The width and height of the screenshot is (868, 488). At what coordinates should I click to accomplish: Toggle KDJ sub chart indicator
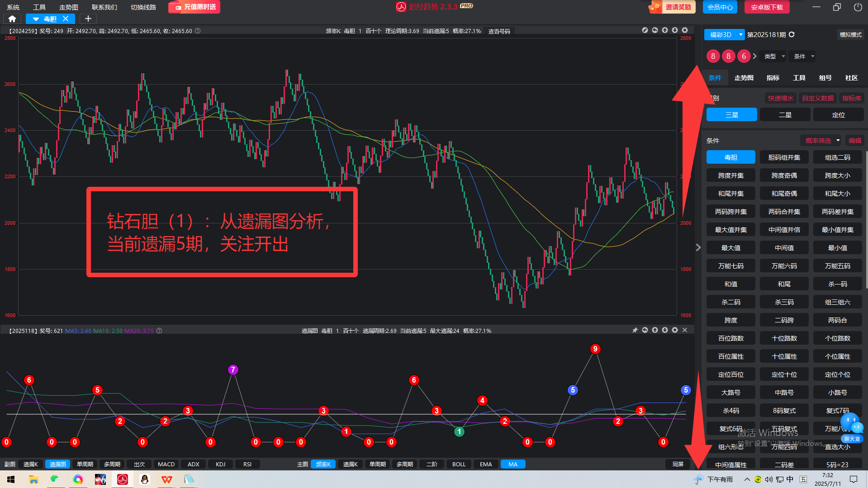click(220, 464)
